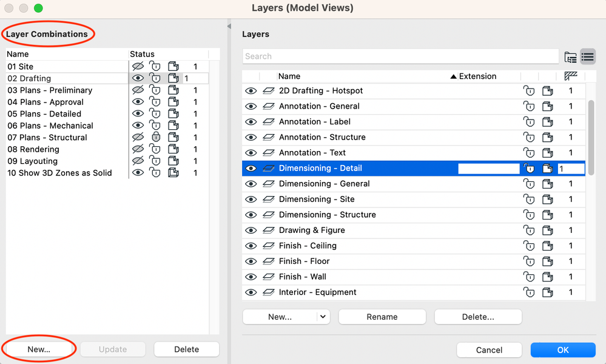Image resolution: width=606 pixels, height=364 pixels.
Task: Click the solid model icon on Finish - Floor layer
Action: click(547, 261)
